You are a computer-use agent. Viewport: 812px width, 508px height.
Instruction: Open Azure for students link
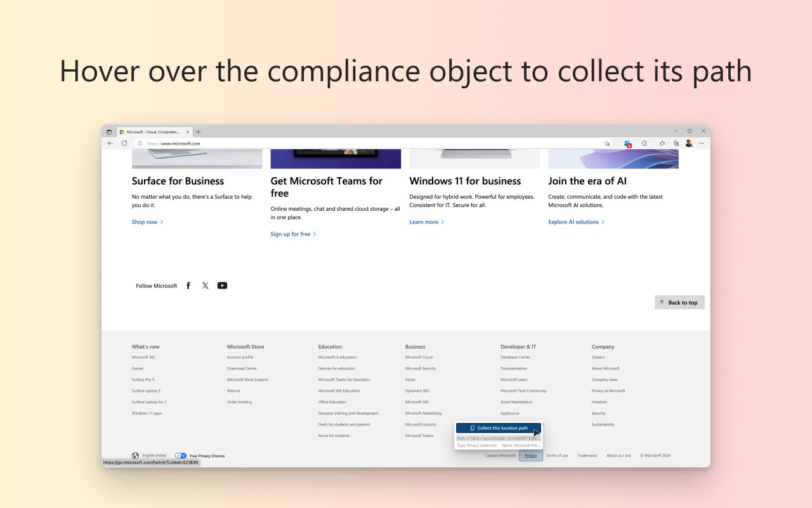click(x=334, y=436)
